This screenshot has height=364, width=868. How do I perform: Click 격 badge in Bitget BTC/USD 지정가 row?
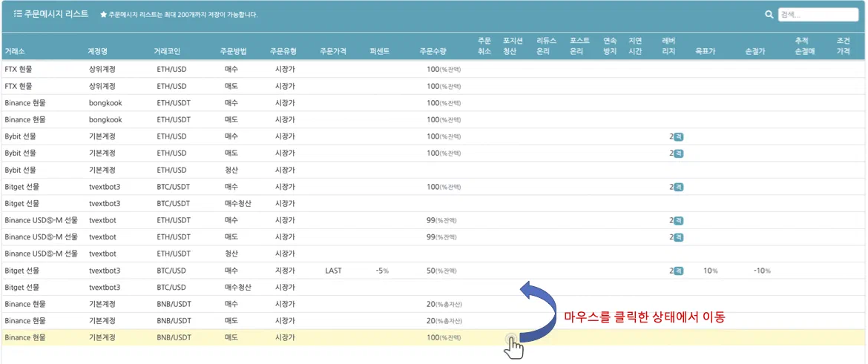679,271
